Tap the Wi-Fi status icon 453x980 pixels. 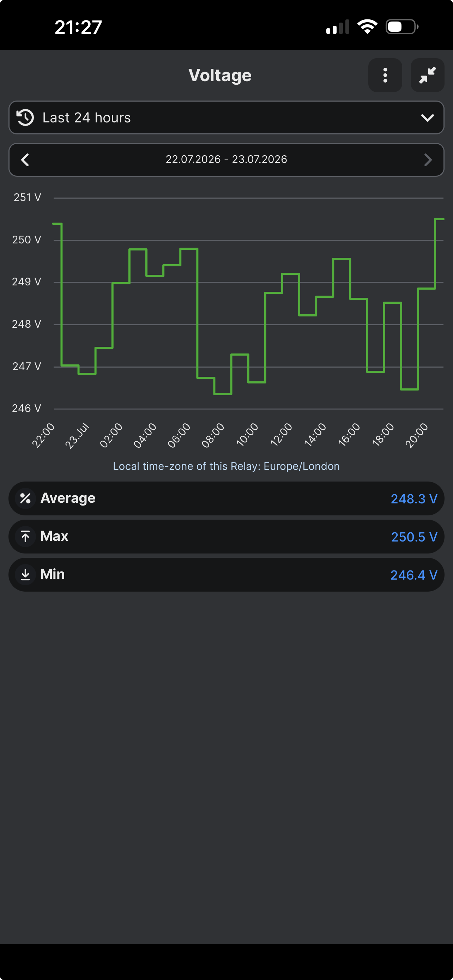(x=367, y=26)
